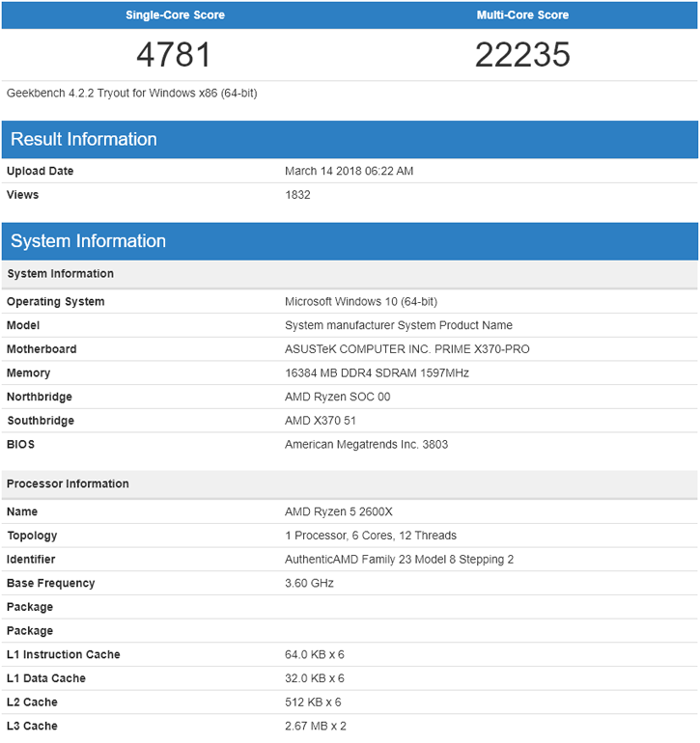Select ASUSTeK COMPUTER INC. PRIME X370-PRO value
Image resolution: width=700 pixels, height=743 pixels.
(x=406, y=349)
